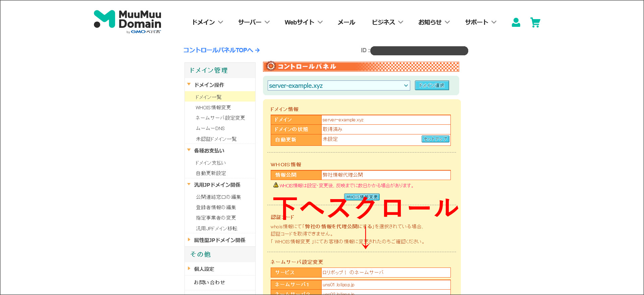The height and width of the screenshot is (295, 644).
Task: Open the メール navigation item
Action: pyautogui.click(x=346, y=22)
